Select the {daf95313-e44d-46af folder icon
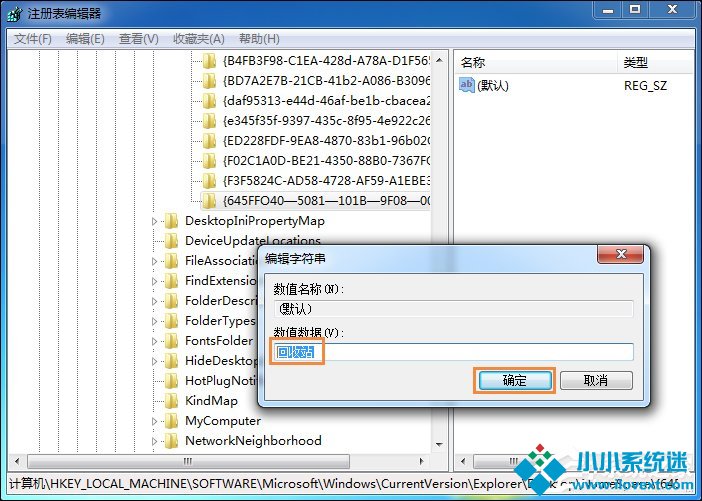 [209, 101]
